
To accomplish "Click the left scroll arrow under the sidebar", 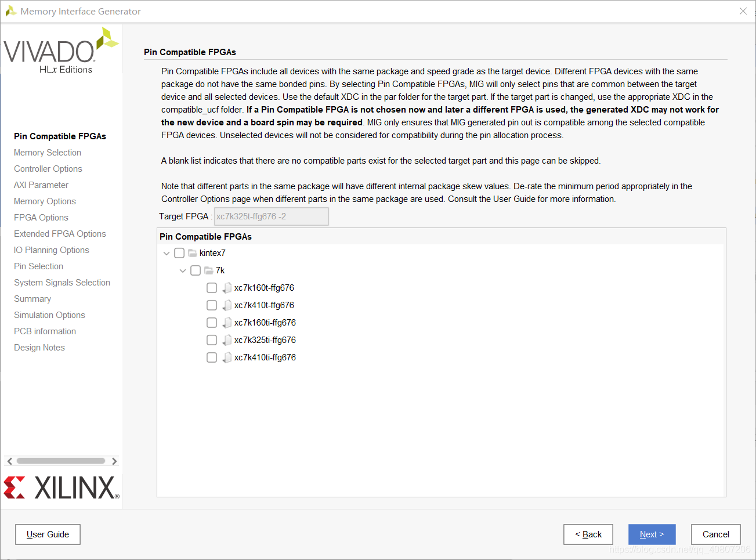I will pos(9,461).
